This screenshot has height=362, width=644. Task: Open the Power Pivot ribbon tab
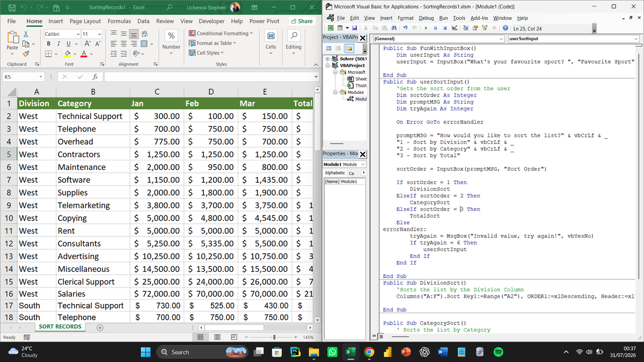coord(264,21)
